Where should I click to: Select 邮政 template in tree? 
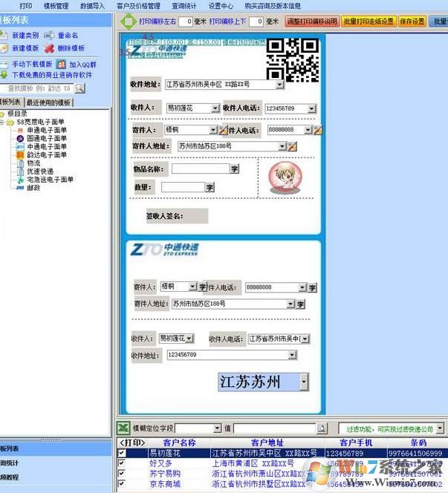pos(33,188)
